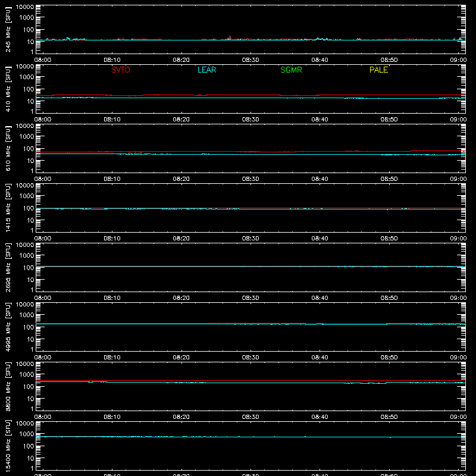Viewport: 476px width, 476px height.
Task: Click the 08:40 label under the 410 MHz plot
Action: click(x=320, y=120)
